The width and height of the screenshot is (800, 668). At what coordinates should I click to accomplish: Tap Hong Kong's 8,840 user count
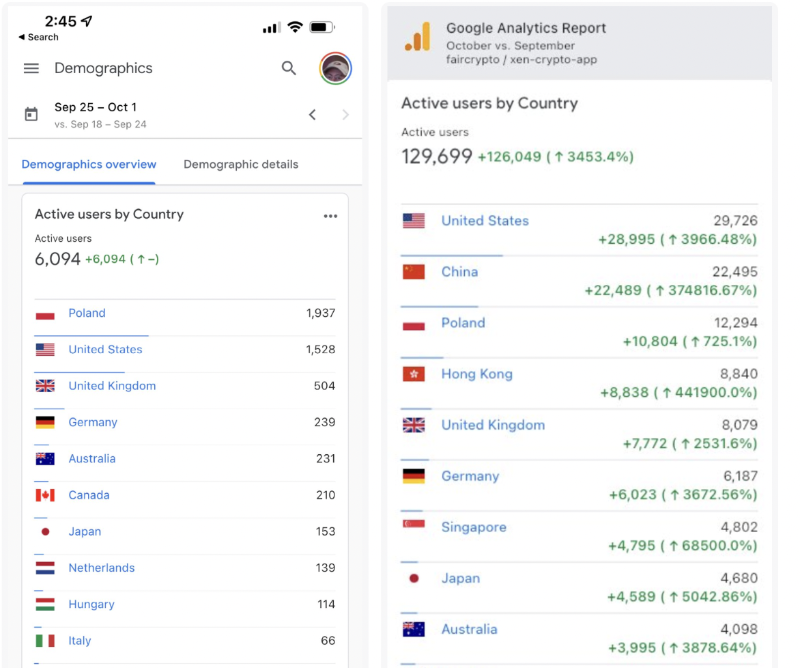739,374
